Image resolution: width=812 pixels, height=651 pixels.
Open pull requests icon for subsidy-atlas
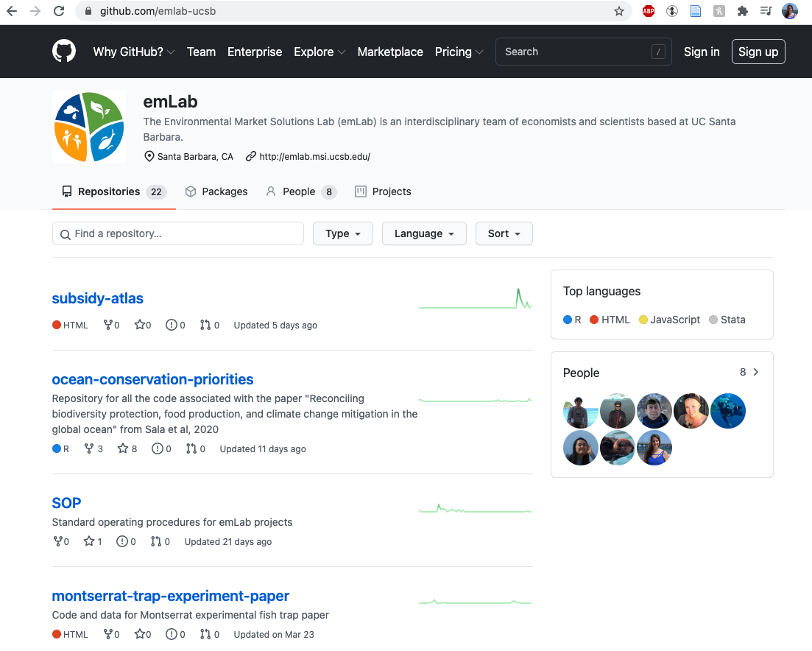point(205,325)
